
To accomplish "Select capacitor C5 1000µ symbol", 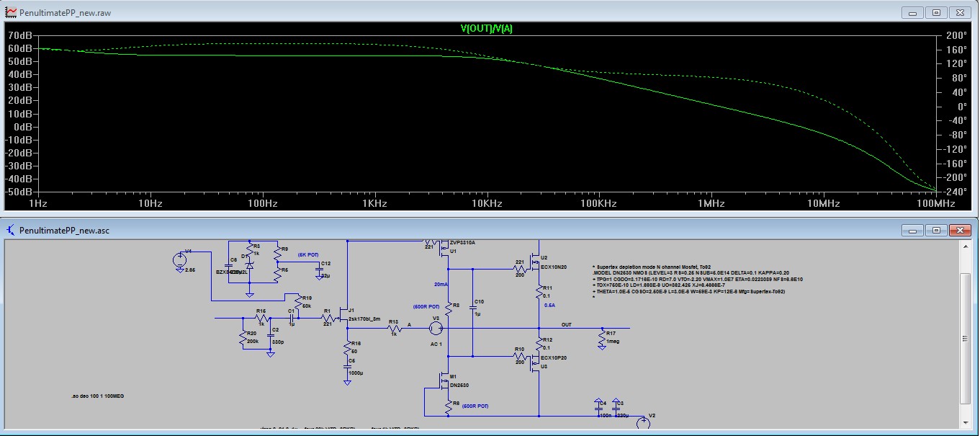I will click(x=348, y=368).
